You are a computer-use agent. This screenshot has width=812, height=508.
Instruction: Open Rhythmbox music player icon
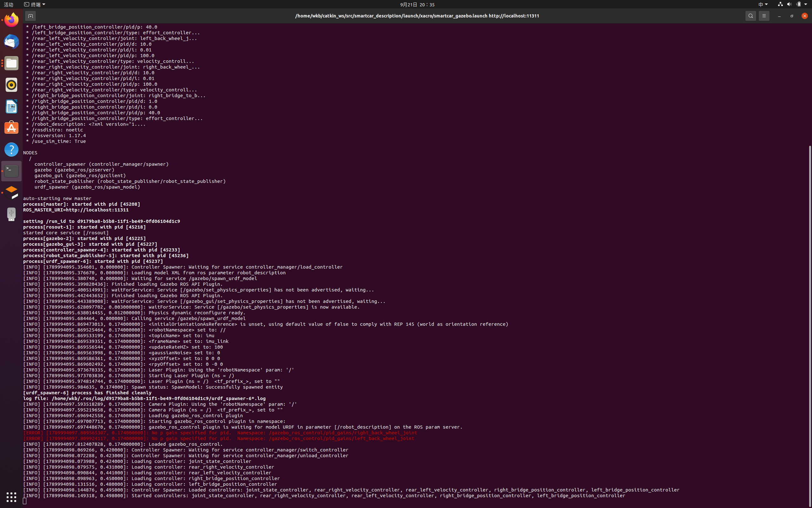[11, 85]
